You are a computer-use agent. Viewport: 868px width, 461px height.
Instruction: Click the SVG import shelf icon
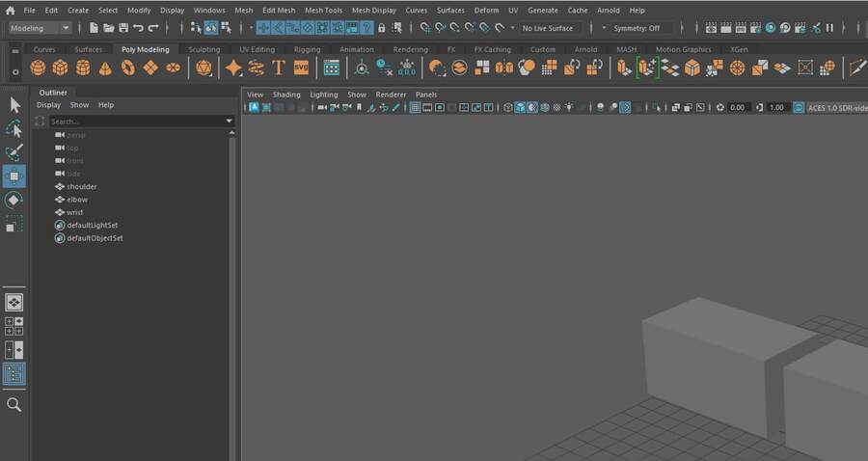[x=301, y=68]
